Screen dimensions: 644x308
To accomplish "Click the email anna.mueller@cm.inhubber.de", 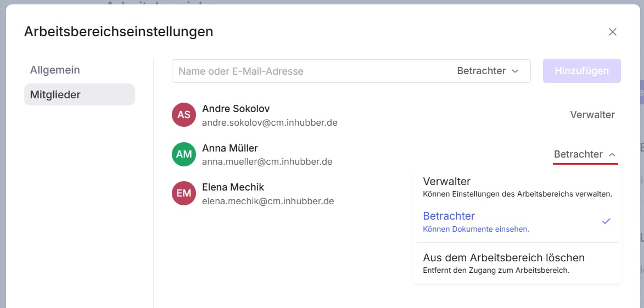I will tap(267, 162).
